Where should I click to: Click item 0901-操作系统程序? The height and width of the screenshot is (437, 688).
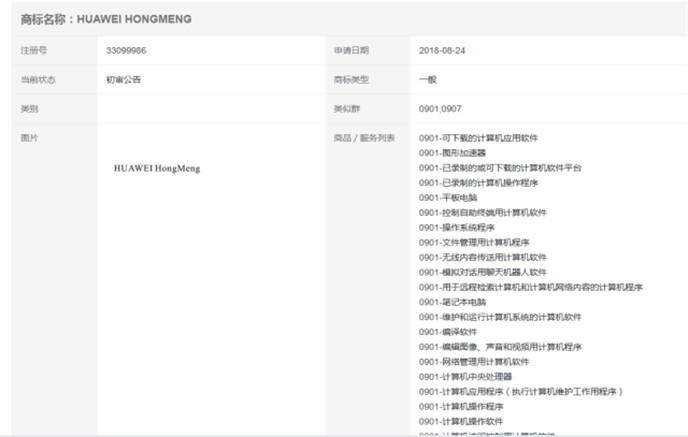457,228
